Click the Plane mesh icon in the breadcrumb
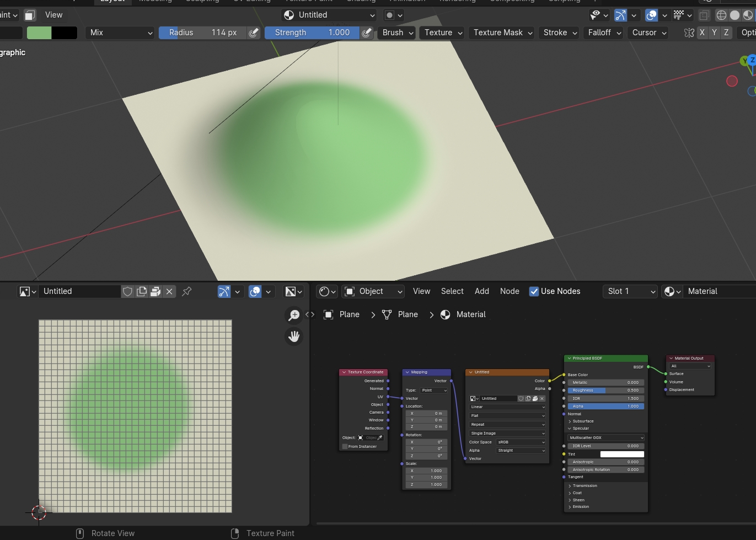Image resolution: width=756 pixels, height=540 pixels. pyautogui.click(x=387, y=314)
